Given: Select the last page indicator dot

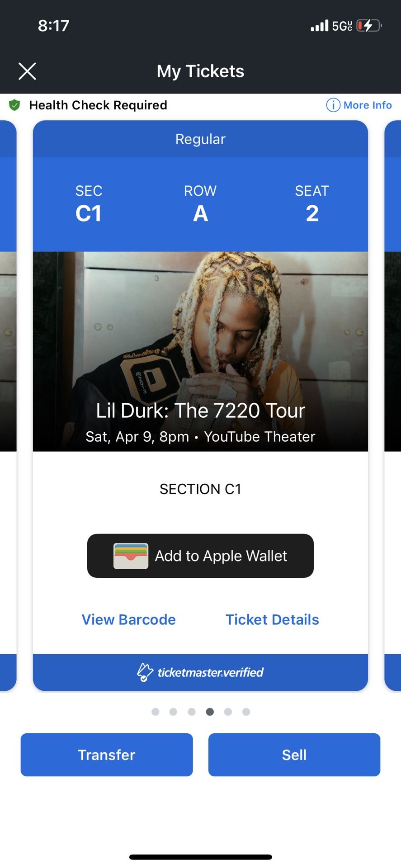Looking at the screenshot, I should [246, 712].
